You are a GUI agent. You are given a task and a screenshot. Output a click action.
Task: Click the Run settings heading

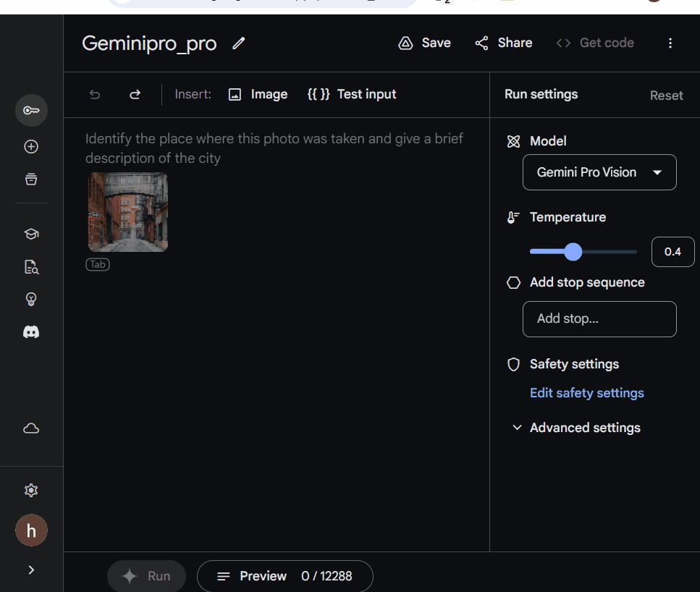[x=541, y=94]
